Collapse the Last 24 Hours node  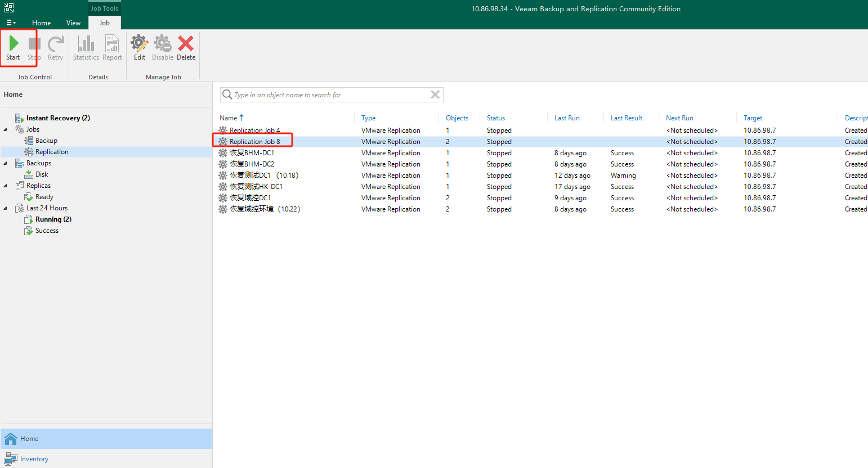point(6,208)
